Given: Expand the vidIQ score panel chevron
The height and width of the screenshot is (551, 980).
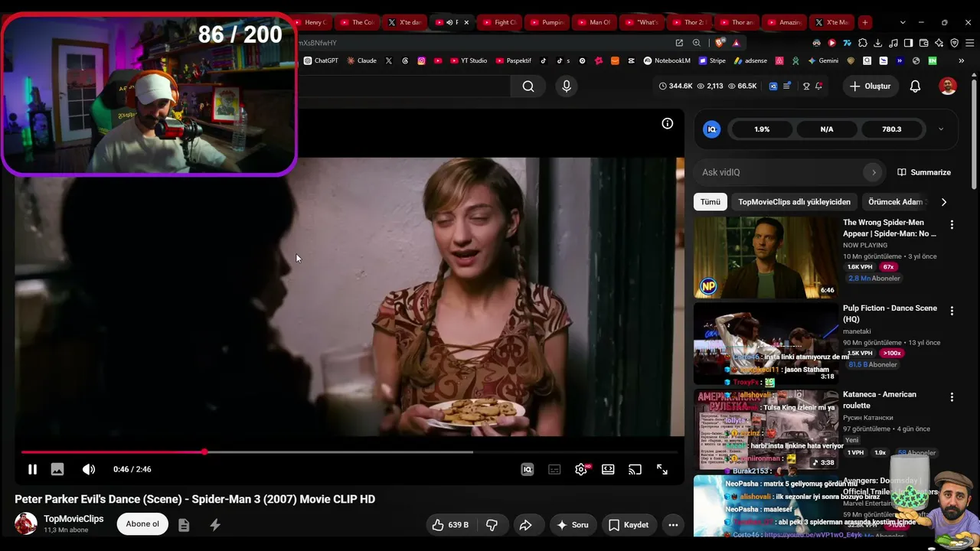Looking at the screenshot, I should 941,129.
